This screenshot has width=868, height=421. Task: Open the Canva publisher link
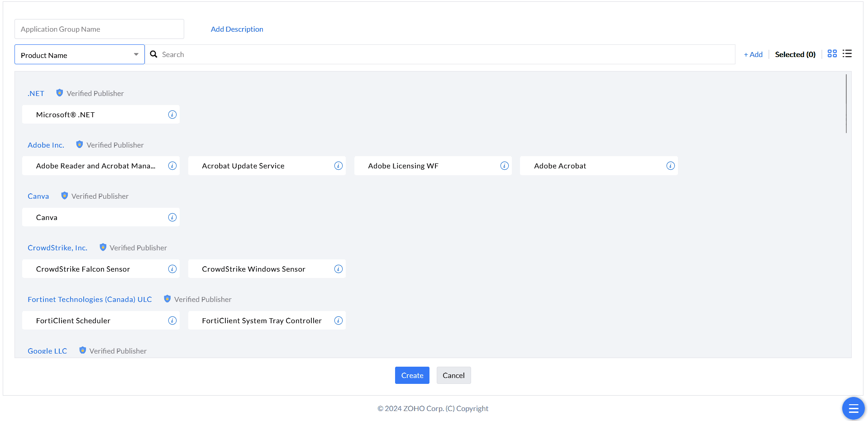pos(38,196)
